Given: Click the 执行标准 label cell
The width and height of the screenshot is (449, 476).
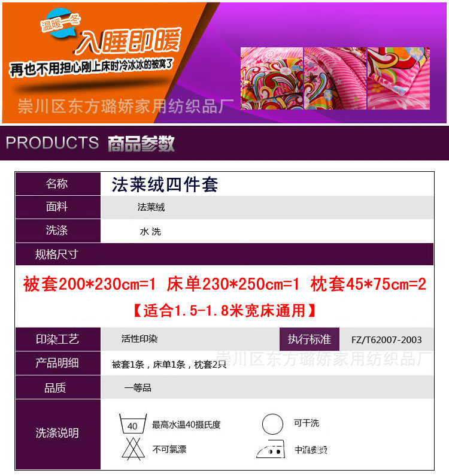Looking at the screenshot, I should point(310,339).
